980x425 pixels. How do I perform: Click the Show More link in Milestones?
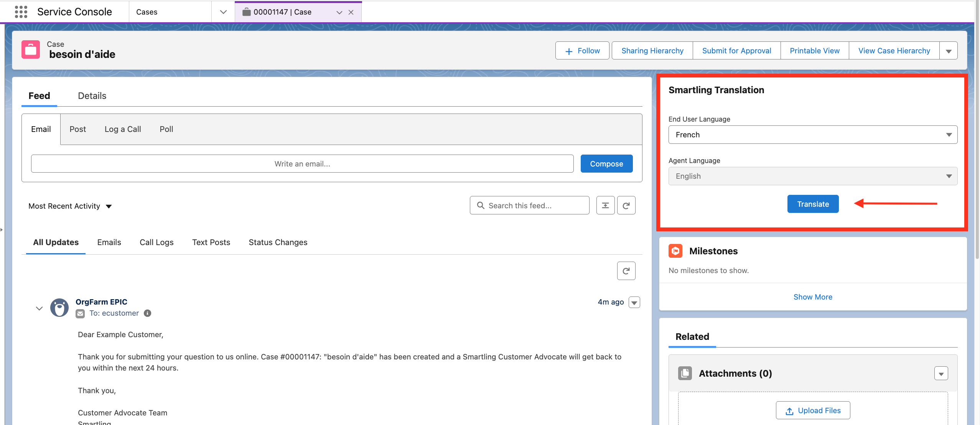[812, 297]
